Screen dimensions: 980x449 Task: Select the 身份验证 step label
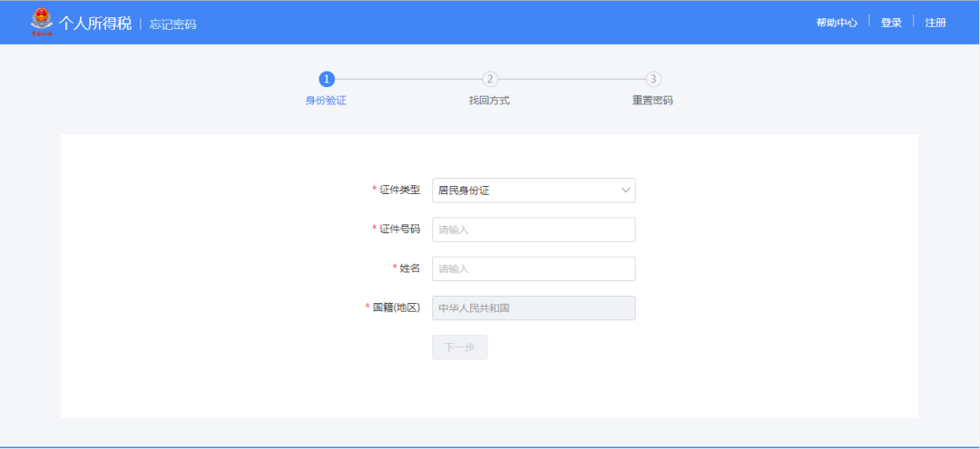click(326, 101)
